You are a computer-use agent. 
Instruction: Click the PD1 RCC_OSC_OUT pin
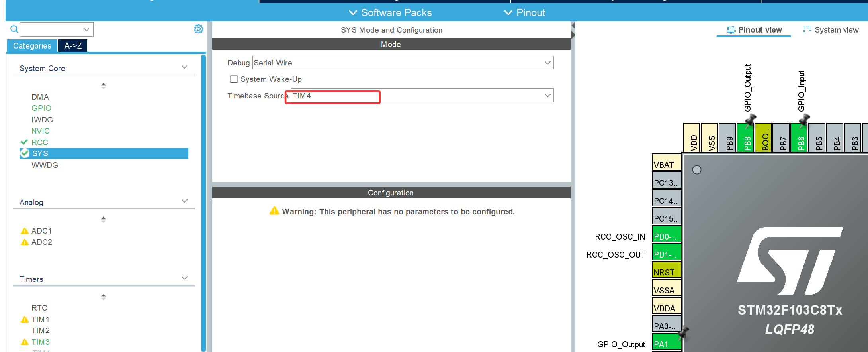667,252
